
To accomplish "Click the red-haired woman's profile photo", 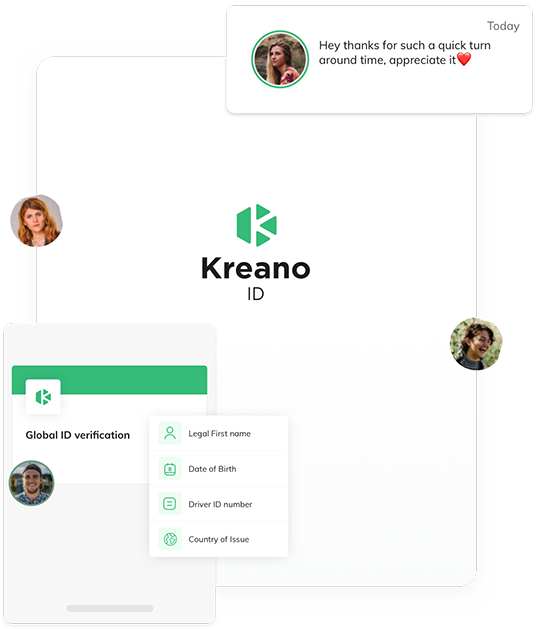I will point(37,221).
